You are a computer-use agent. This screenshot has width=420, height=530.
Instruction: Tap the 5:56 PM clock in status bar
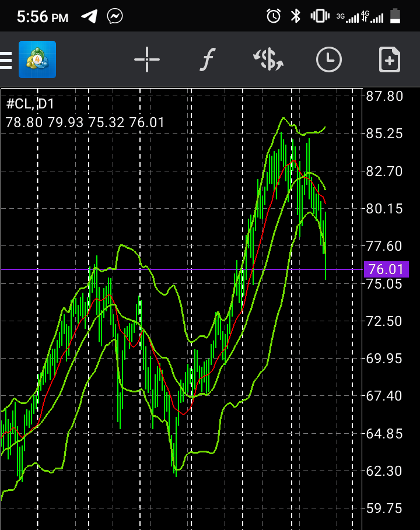(x=42, y=17)
